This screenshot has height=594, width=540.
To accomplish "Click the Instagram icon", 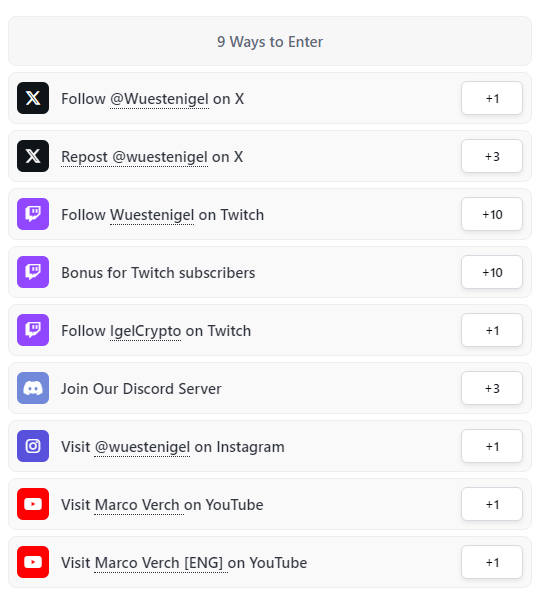I will click(x=33, y=446).
